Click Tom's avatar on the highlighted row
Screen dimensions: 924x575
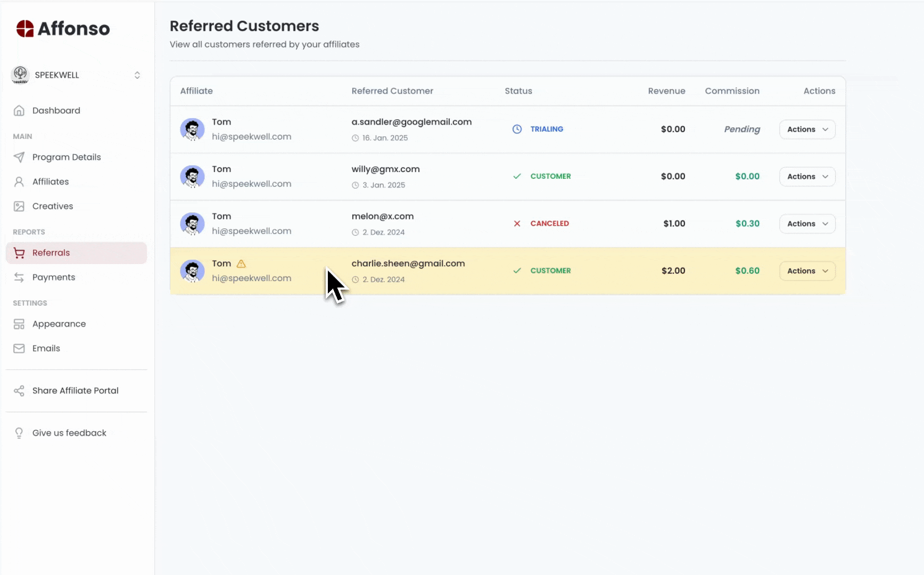[x=192, y=270]
